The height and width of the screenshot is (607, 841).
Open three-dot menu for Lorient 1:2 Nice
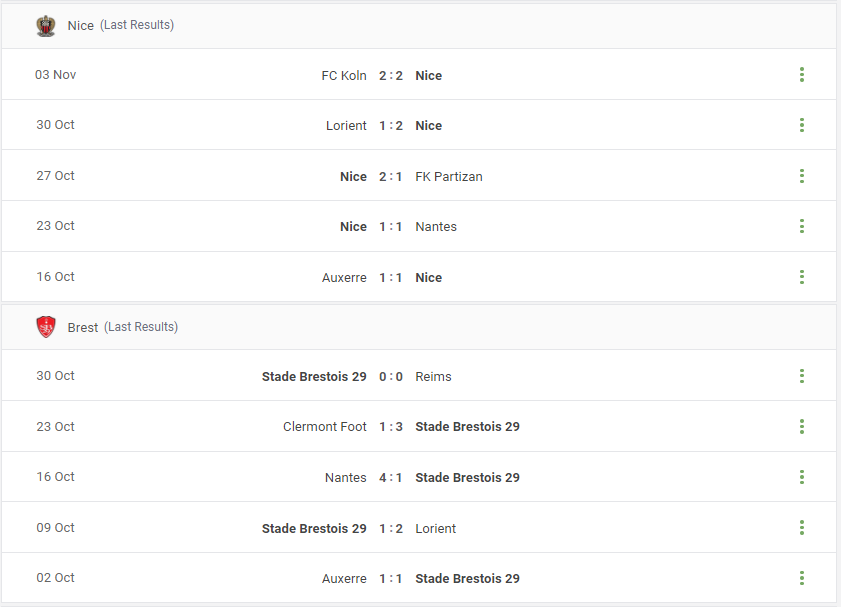802,125
